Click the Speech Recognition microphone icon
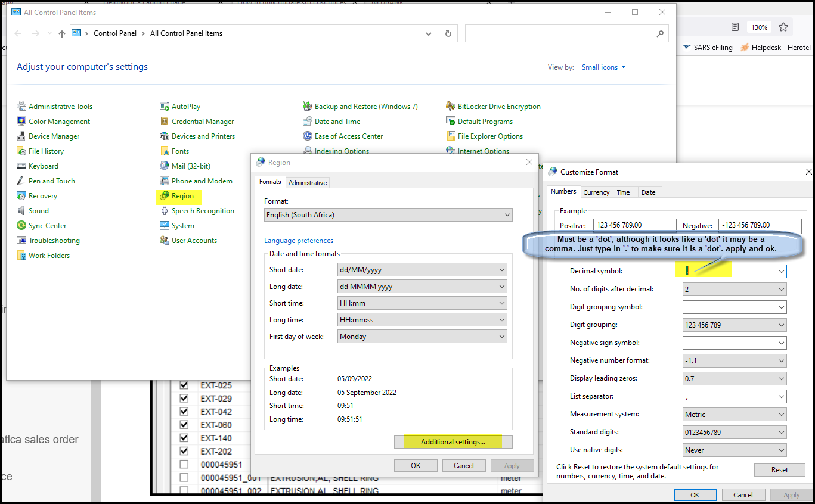 165,211
